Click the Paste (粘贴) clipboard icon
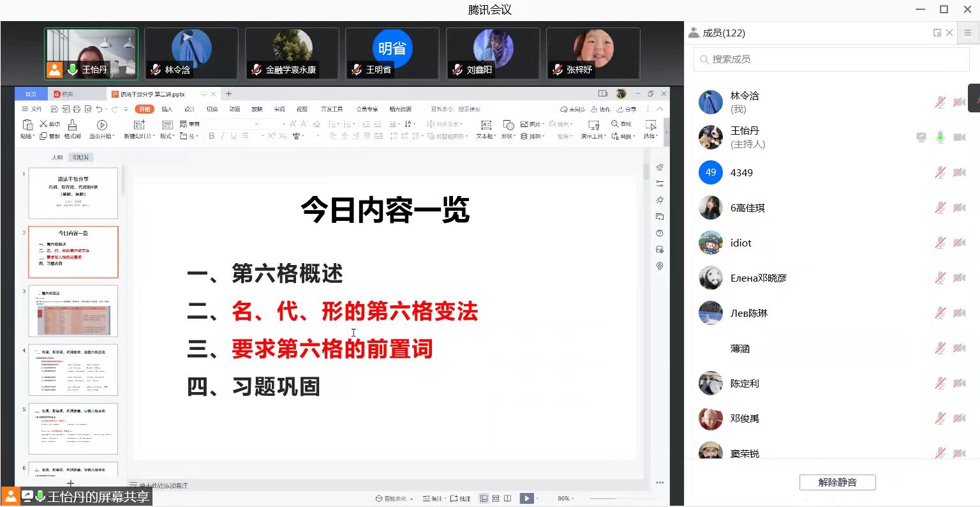This screenshot has width=980, height=507. click(27, 125)
